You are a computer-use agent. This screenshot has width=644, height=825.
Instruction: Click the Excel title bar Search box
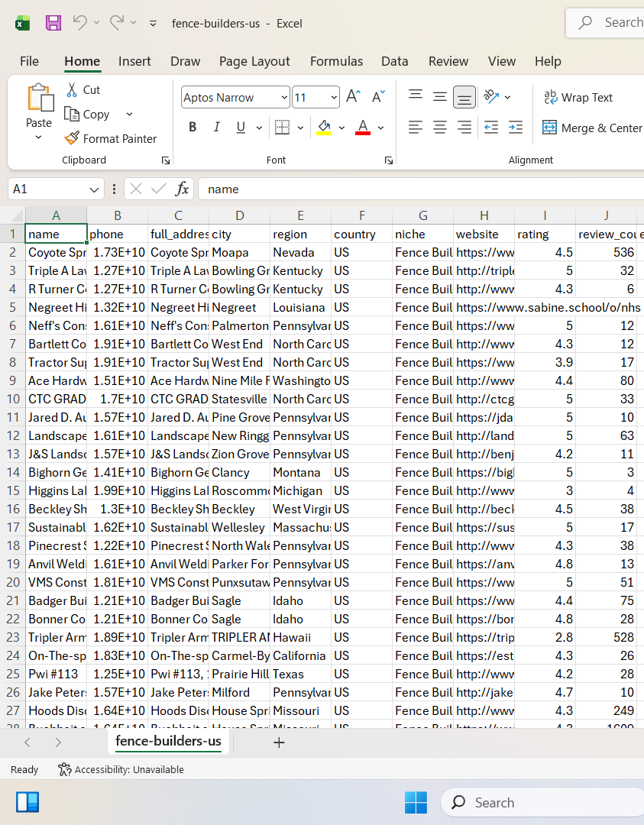click(x=605, y=23)
